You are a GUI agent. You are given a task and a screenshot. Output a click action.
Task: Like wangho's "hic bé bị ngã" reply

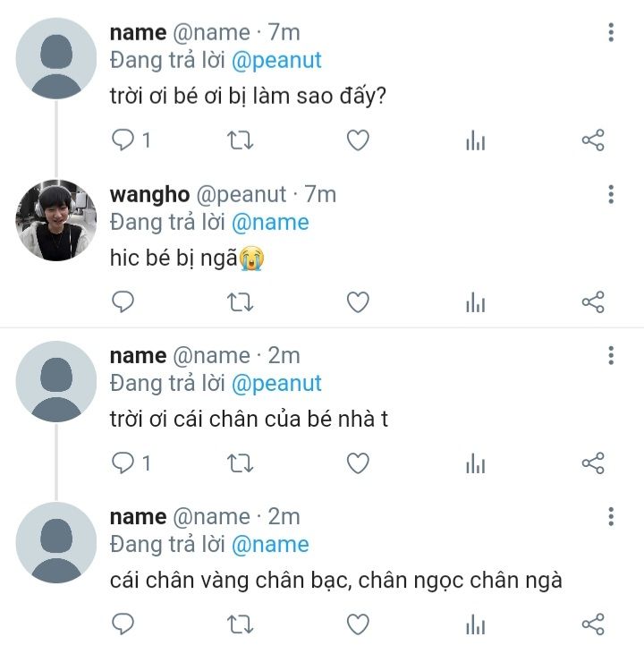358,302
